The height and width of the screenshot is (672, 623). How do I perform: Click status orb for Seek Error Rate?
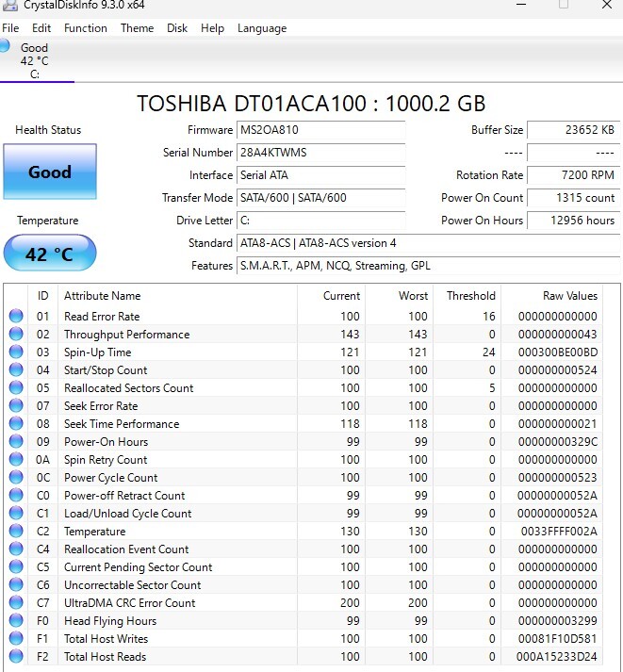click(16, 405)
